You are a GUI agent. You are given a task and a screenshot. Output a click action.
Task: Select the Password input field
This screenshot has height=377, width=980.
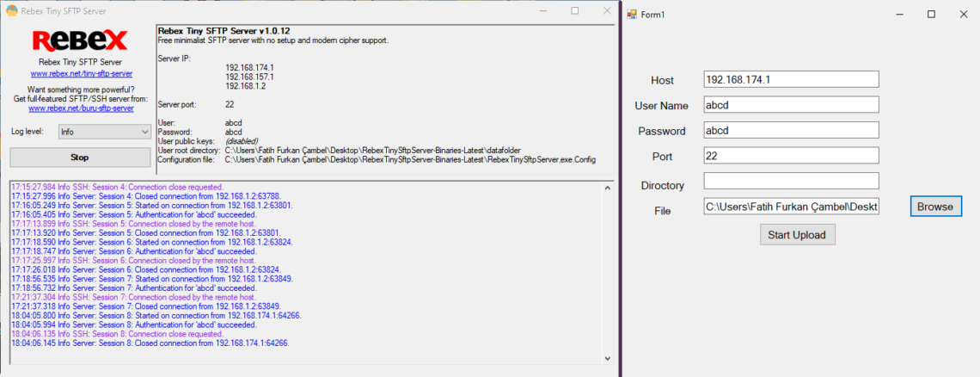(x=791, y=131)
